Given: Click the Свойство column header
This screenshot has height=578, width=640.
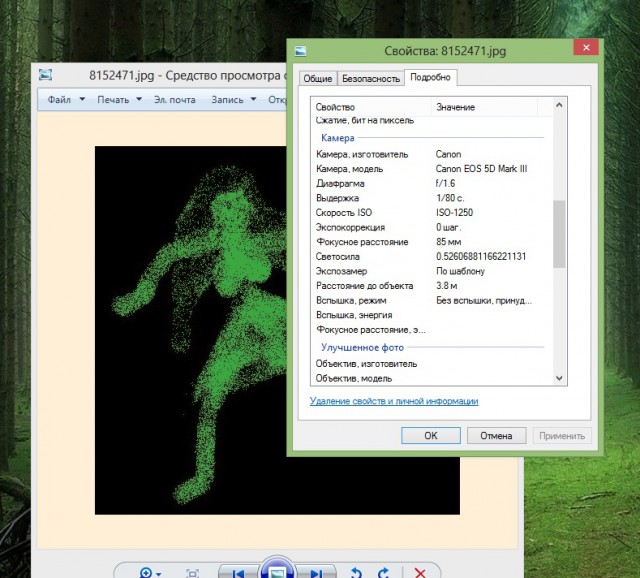Looking at the screenshot, I should 371,107.
